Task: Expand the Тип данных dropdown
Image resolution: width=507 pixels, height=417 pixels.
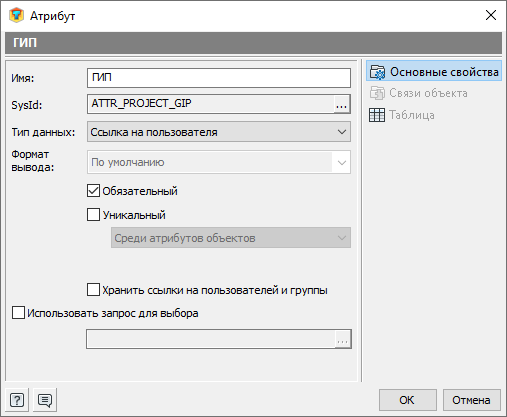Action: point(219,132)
